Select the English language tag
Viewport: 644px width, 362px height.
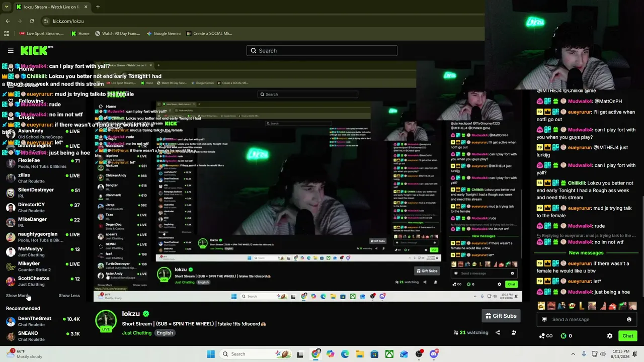coord(165,333)
